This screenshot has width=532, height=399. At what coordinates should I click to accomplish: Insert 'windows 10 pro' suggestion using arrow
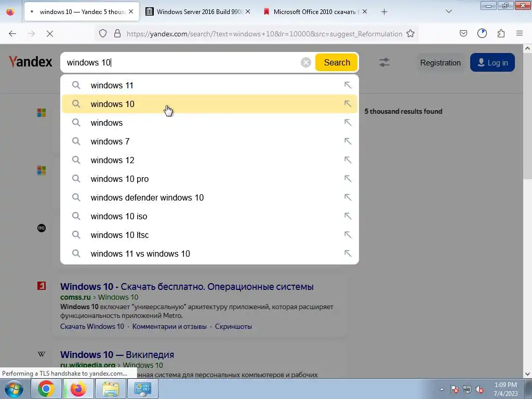348,179
